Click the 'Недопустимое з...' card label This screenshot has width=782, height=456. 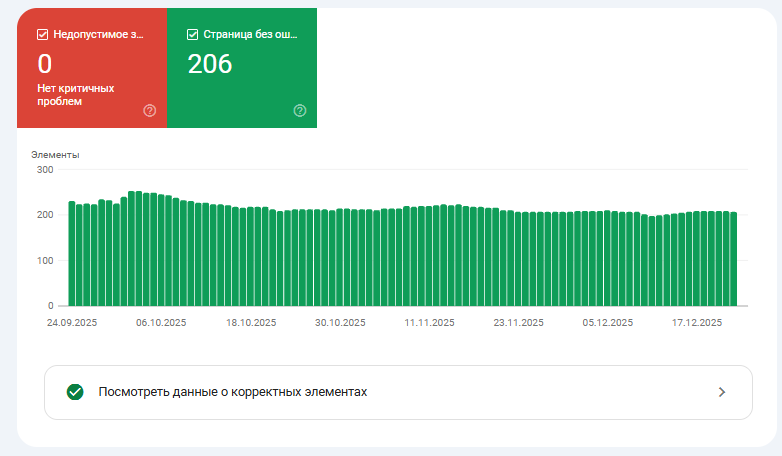click(97, 34)
